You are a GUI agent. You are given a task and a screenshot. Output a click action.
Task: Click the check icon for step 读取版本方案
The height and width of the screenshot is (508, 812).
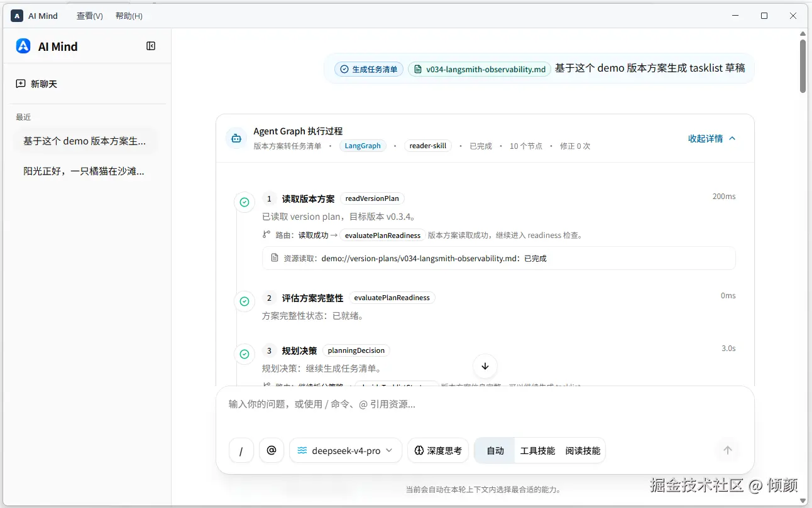(244, 202)
